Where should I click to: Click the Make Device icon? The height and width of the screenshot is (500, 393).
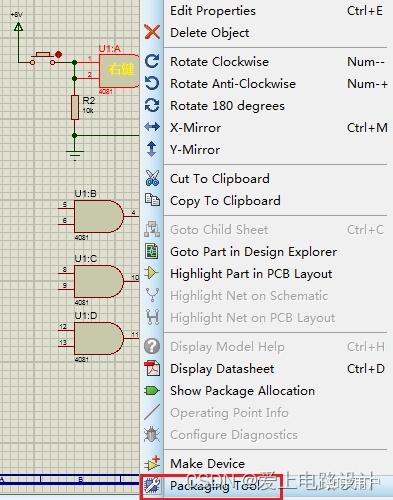(x=152, y=463)
